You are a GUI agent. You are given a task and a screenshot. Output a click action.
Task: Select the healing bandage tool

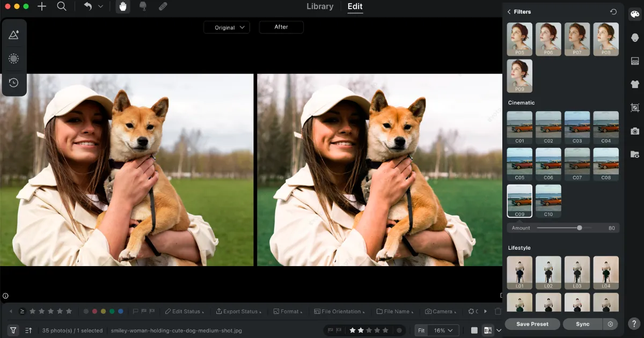(163, 6)
